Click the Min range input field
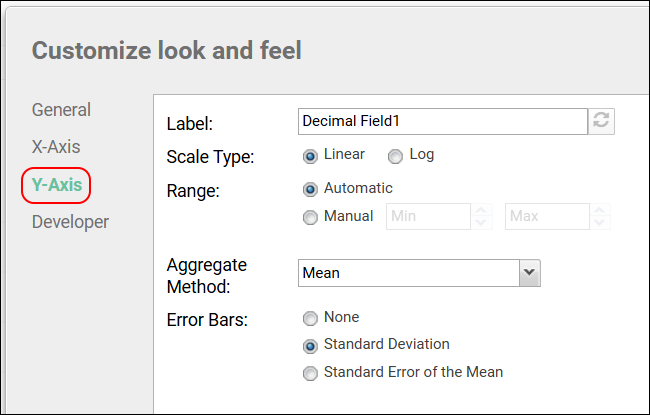 428,216
